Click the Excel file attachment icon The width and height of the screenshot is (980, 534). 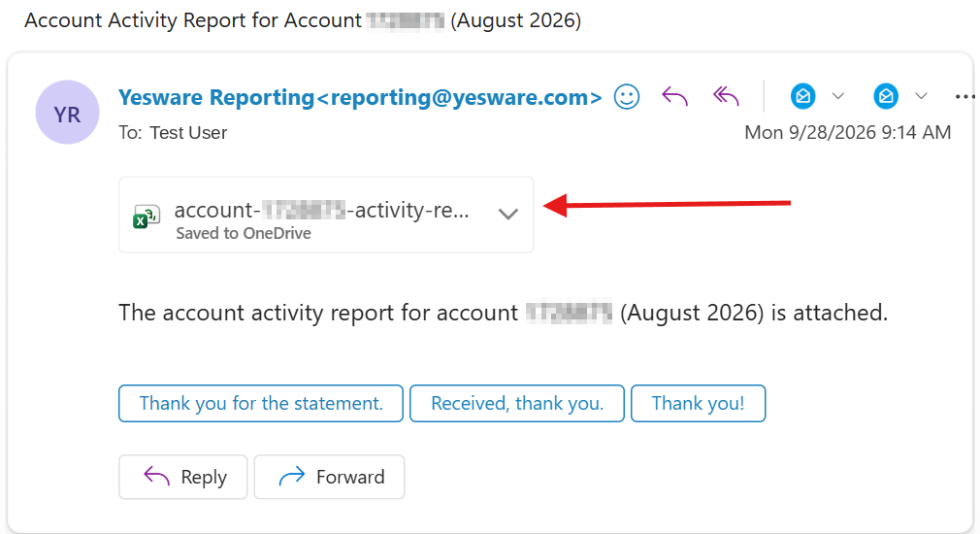pyautogui.click(x=147, y=217)
